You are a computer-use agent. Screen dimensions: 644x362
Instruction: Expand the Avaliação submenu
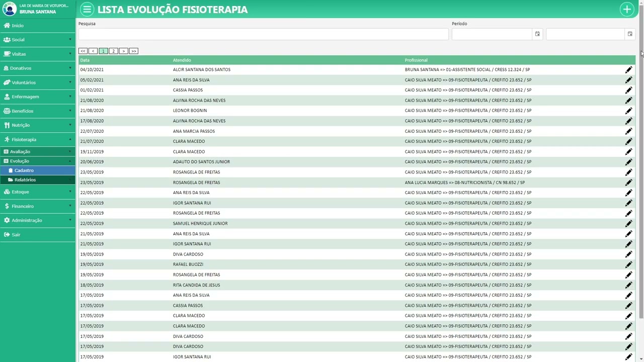(37, 151)
